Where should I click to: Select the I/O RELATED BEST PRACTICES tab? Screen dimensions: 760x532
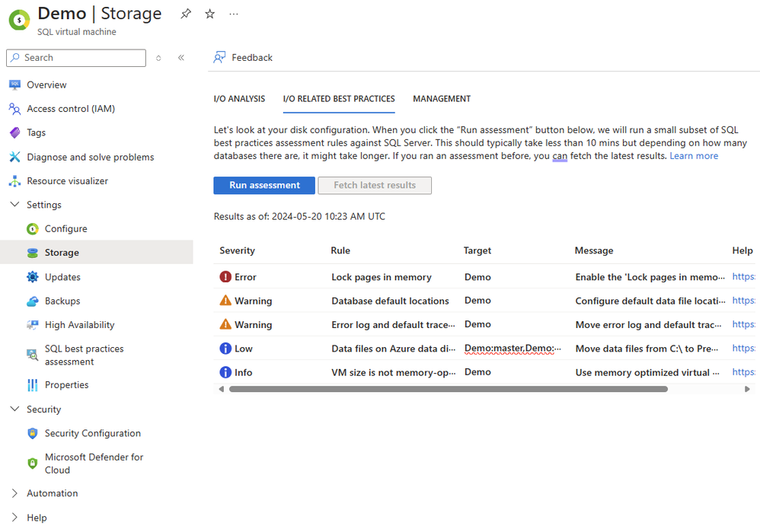(339, 99)
